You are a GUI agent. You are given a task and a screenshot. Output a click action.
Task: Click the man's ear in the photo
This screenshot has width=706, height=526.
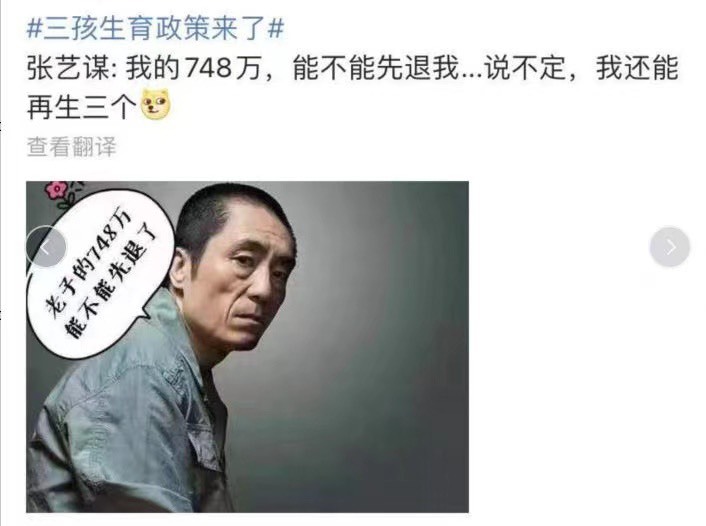pos(180,270)
